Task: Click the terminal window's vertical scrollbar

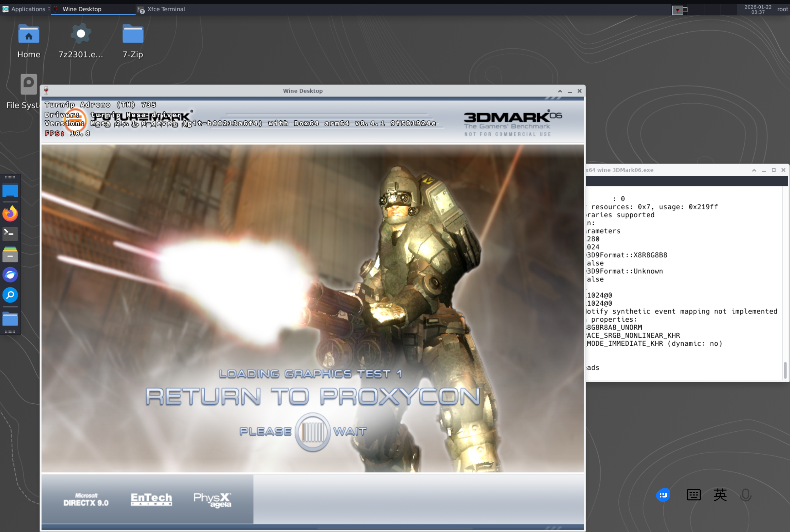Action: [785, 370]
